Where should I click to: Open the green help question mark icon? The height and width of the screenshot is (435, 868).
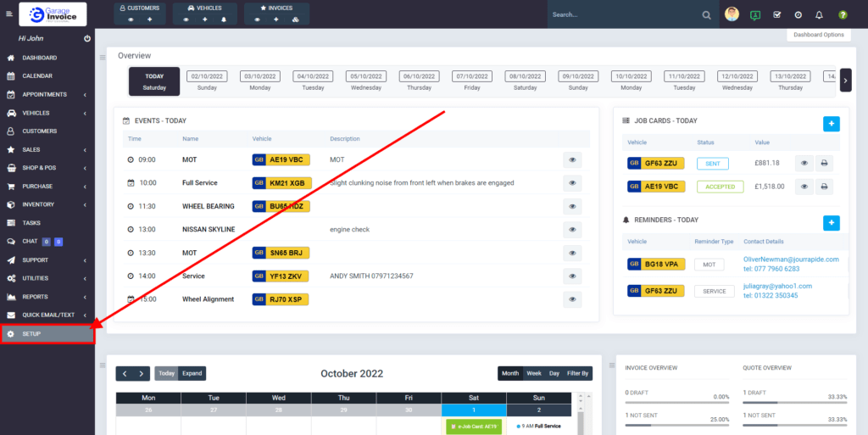pyautogui.click(x=842, y=15)
